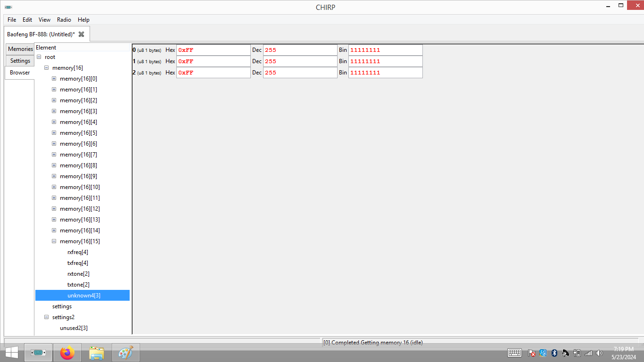This screenshot has width=644, height=362.
Task: Open the Radio menu
Action: [x=64, y=20]
